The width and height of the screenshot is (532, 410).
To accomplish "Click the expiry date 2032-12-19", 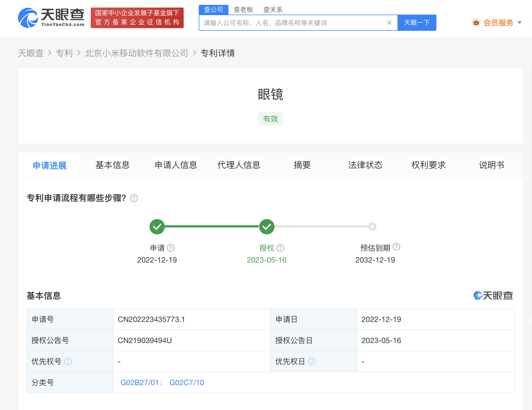I will click(x=375, y=260).
